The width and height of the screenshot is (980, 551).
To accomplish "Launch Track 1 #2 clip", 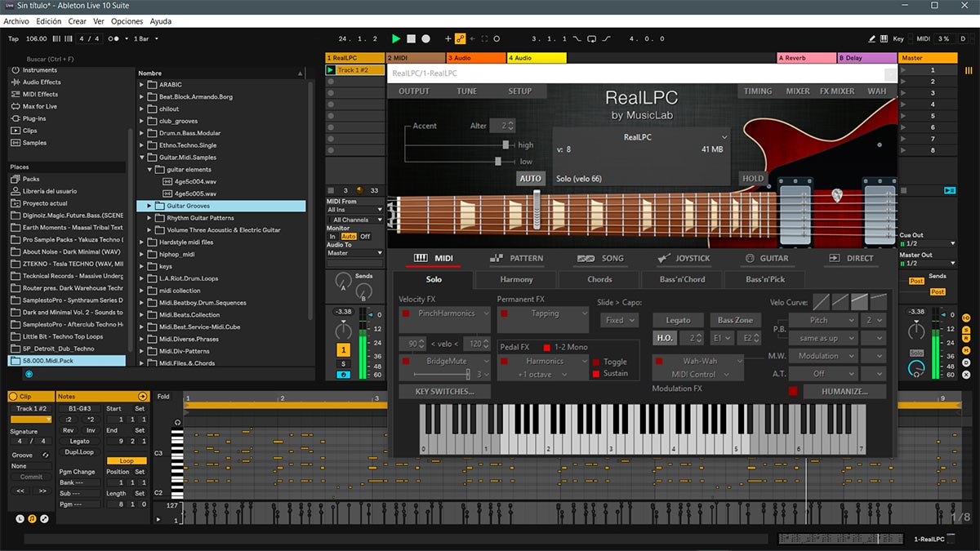I will pyautogui.click(x=331, y=70).
